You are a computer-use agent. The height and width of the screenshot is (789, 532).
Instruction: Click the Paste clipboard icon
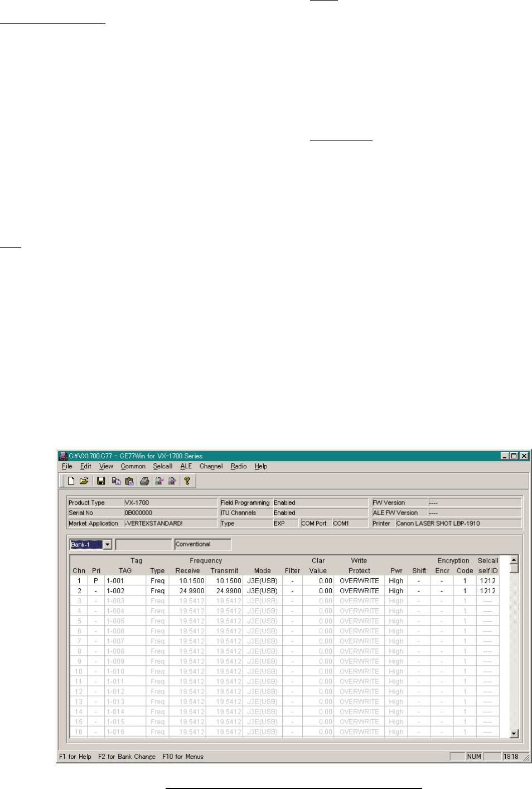pos(129,481)
